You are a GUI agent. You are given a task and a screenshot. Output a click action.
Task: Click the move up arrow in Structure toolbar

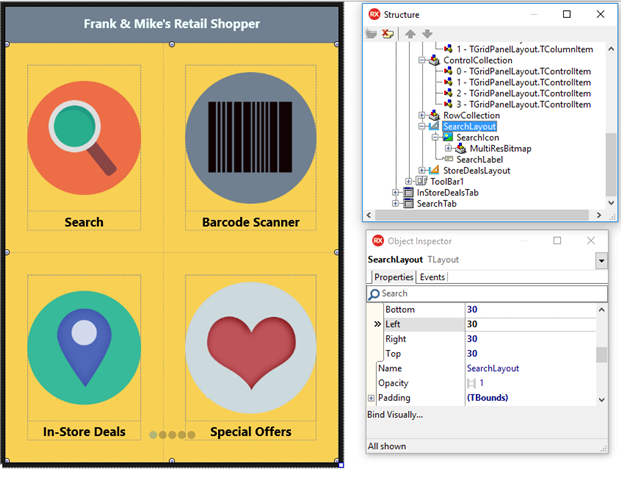pyautogui.click(x=410, y=34)
